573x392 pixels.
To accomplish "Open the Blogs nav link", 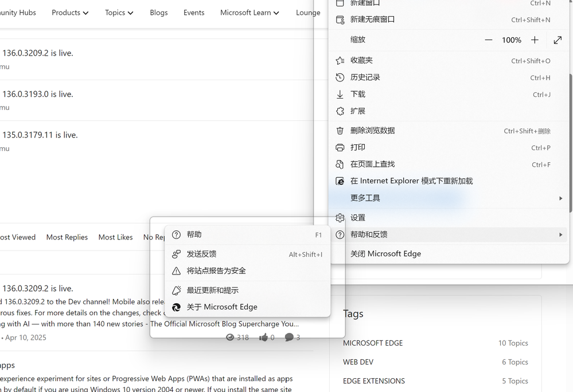I will coord(159,13).
